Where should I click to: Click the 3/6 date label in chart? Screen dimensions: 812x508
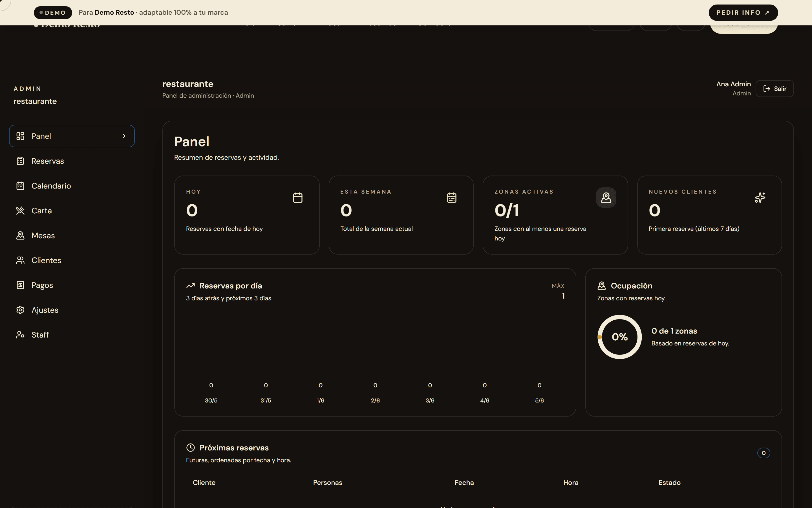pyautogui.click(x=430, y=400)
